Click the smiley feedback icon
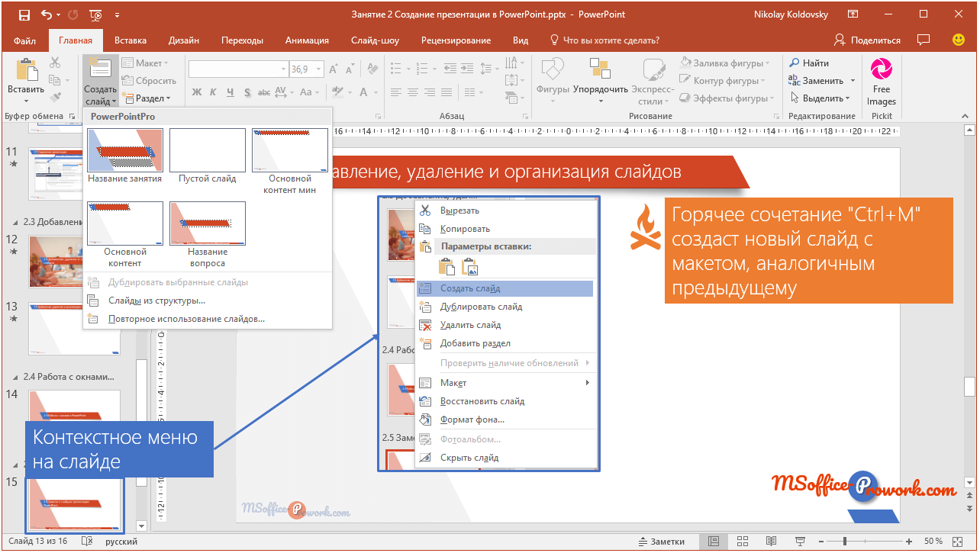This screenshot has height=553, width=980. pos(959,40)
